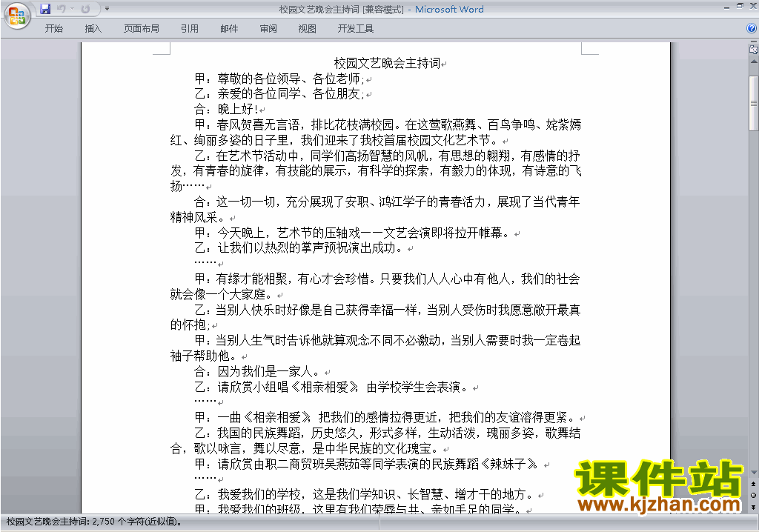
Task: Click the line starting 甲:春风贺喜无言语
Action: (387, 125)
